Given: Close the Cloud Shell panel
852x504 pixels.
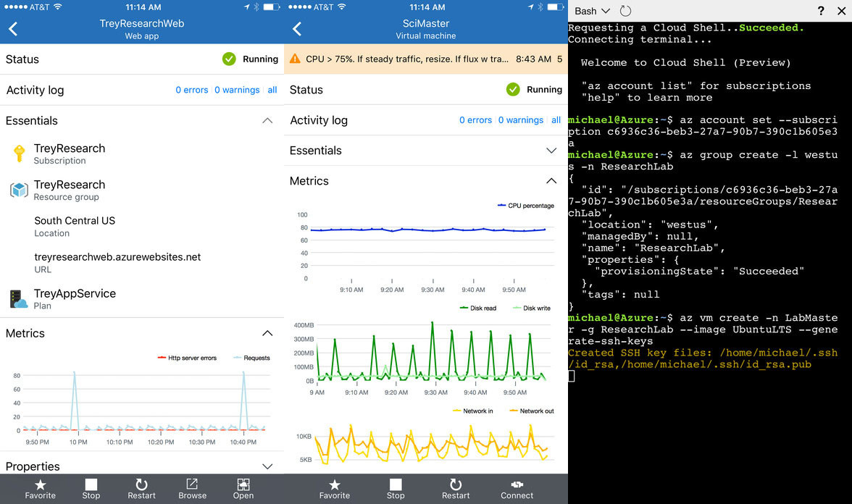Looking at the screenshot, I should click(x=841, y=11).
